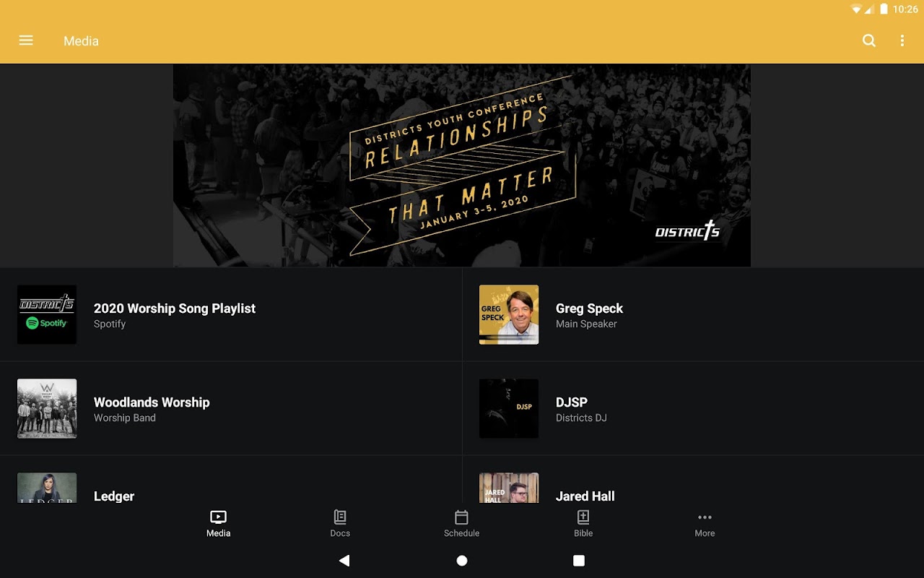Select the Ledger list item
This screenshot has height=578, width=924.
(231, 480)
